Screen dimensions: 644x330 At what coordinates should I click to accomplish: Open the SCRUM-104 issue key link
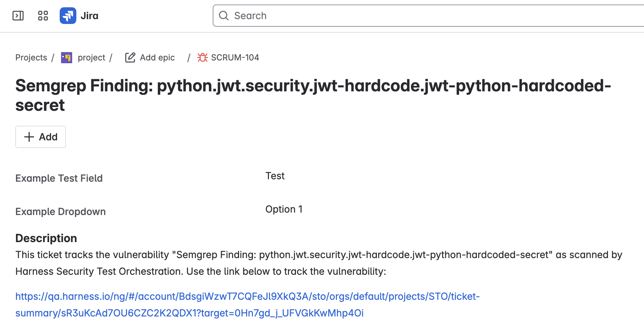point(235,58)
